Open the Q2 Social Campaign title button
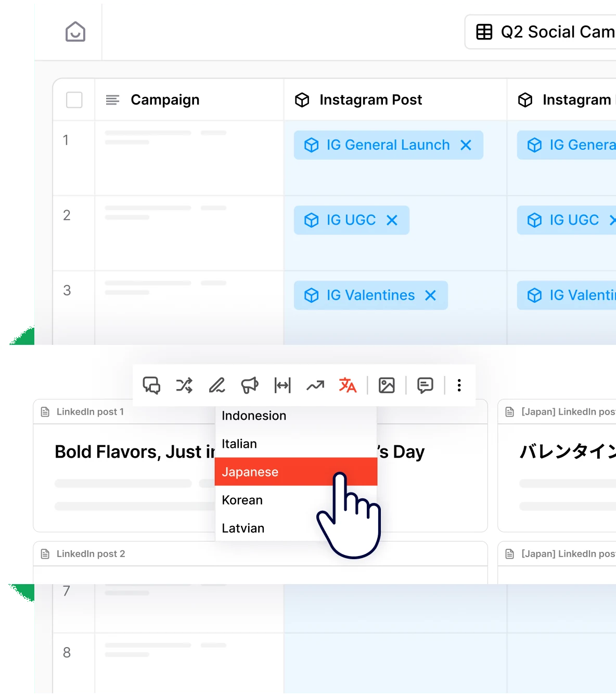Viewport: 616px width, 697px height. 541,32
